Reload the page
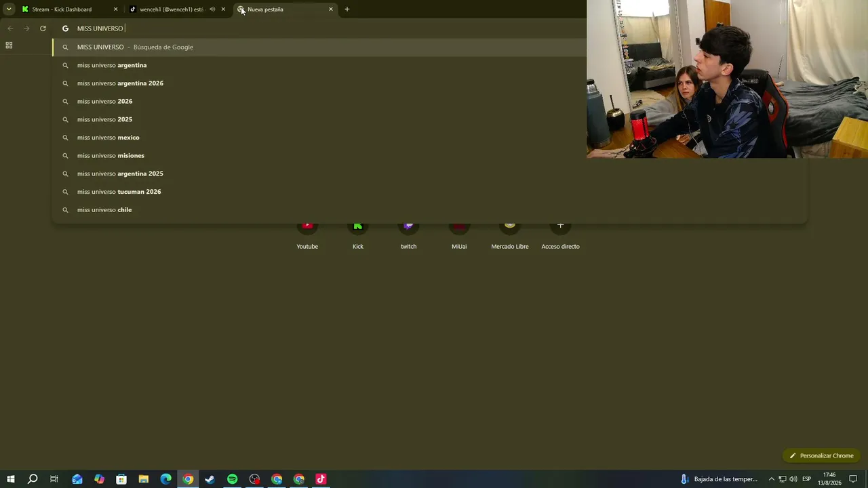This screenshot has width=868, height=488. 43,28
